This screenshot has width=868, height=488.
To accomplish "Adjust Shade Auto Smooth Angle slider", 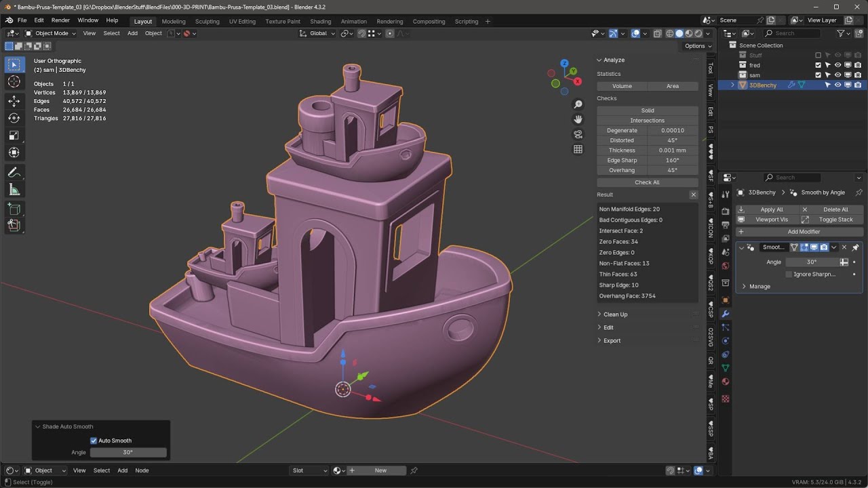I will tap(128, 452).
